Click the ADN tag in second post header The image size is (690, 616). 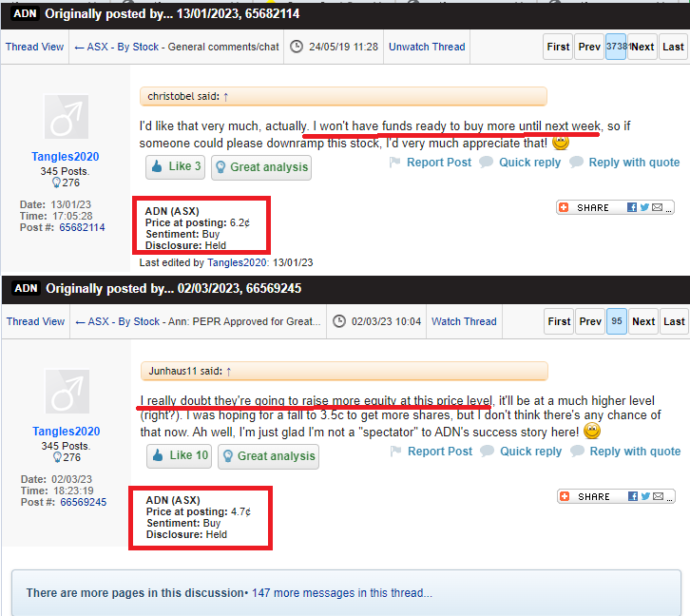click(26, 288)
